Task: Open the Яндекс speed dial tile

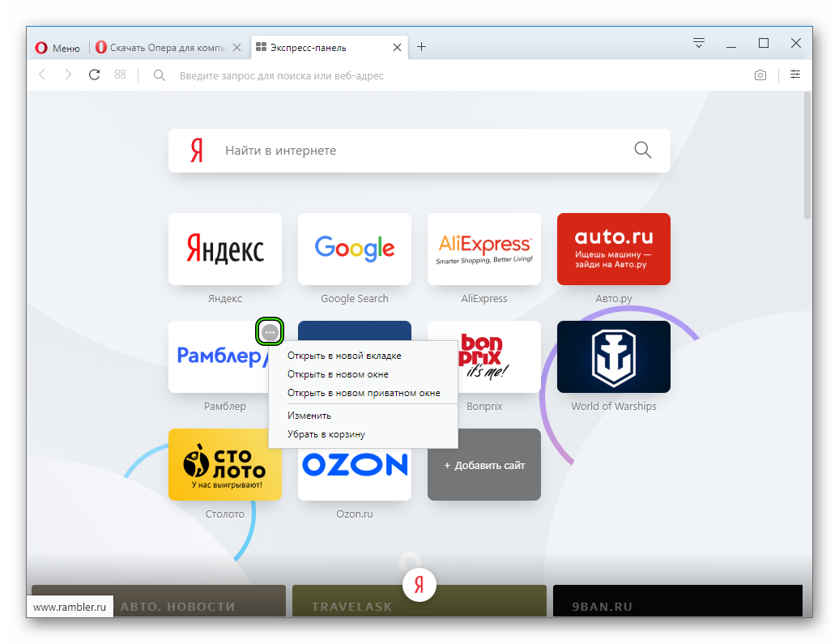Action: [225, 249]
